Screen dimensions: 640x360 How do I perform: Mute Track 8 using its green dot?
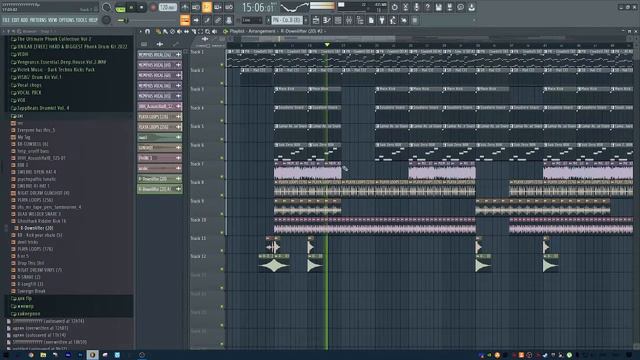(x=222, y=195)
